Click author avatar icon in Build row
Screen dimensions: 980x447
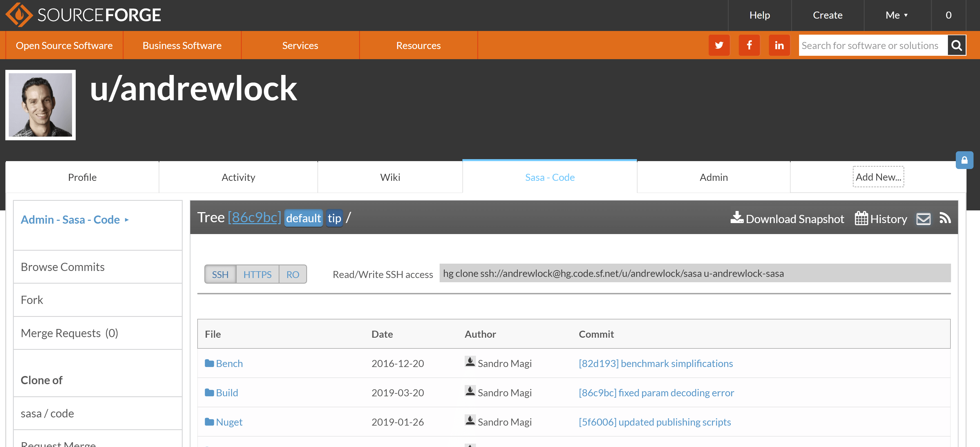pos(470,391)
